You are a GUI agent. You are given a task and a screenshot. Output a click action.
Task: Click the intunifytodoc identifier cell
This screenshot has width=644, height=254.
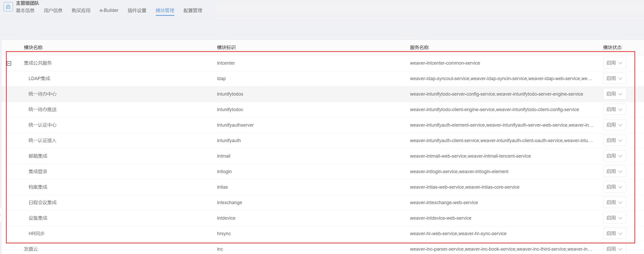click(x=230, y=110)
